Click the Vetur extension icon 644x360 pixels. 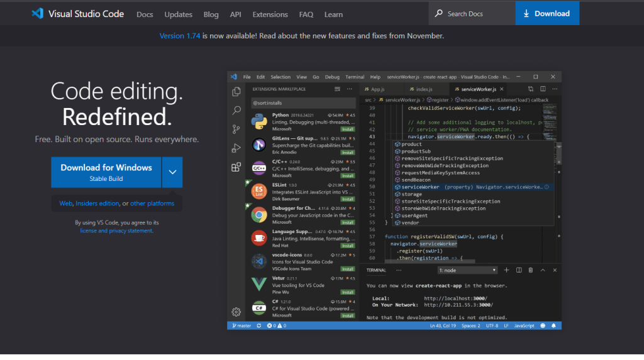click(x=259, y=285)
